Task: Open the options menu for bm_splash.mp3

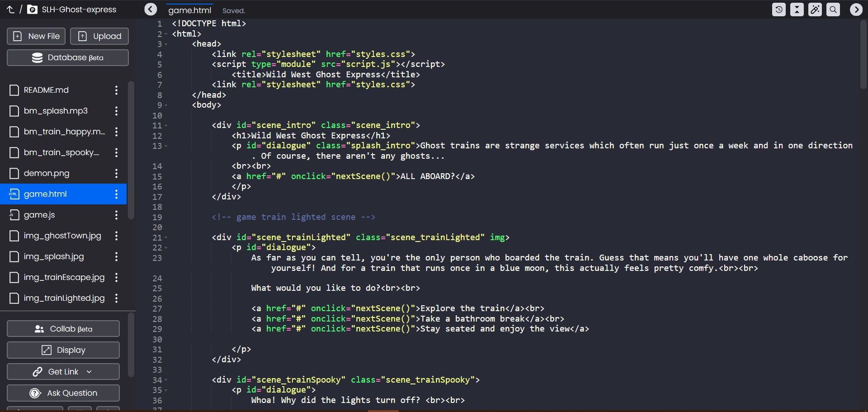Action: pos(116,111)
